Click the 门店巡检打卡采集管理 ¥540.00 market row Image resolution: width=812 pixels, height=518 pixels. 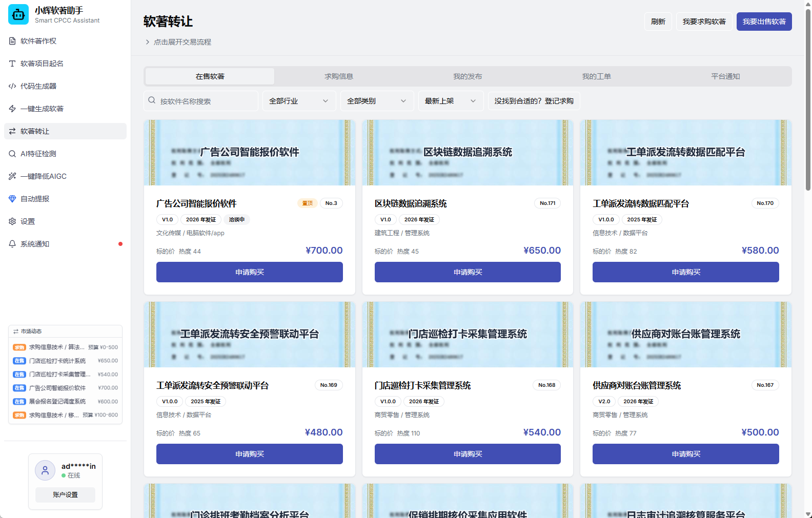(x=65, y=375)
